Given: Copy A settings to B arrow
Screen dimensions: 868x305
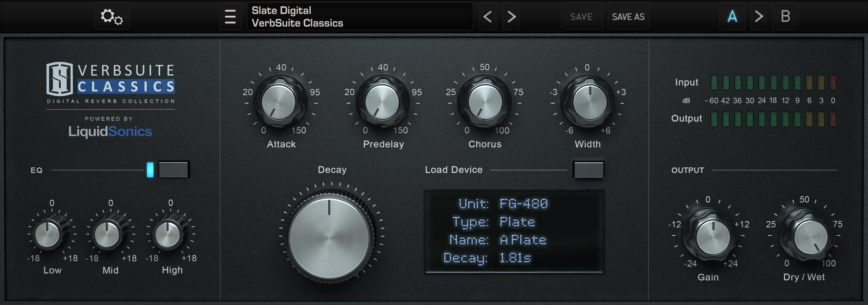Looking at the screenshot, I should click(759, 17).
